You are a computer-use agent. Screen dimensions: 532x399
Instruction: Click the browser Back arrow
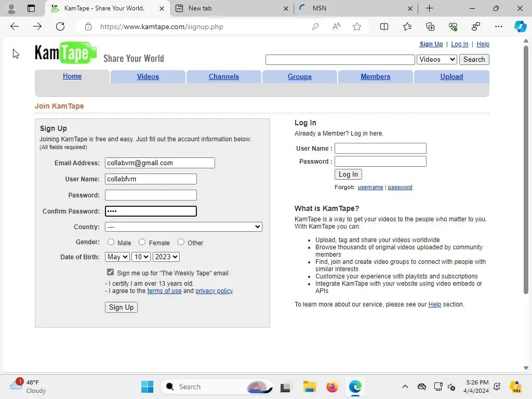coord(14,26)
